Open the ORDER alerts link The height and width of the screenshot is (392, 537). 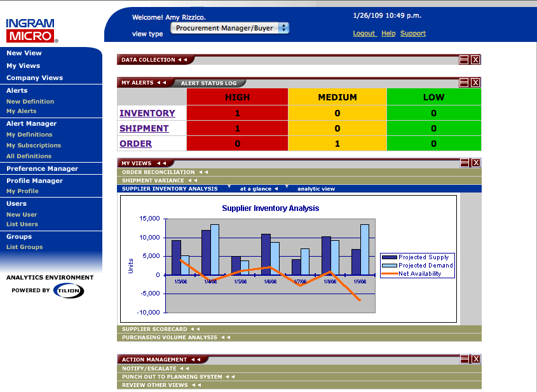pyautogui.click(x=135, y=144)
